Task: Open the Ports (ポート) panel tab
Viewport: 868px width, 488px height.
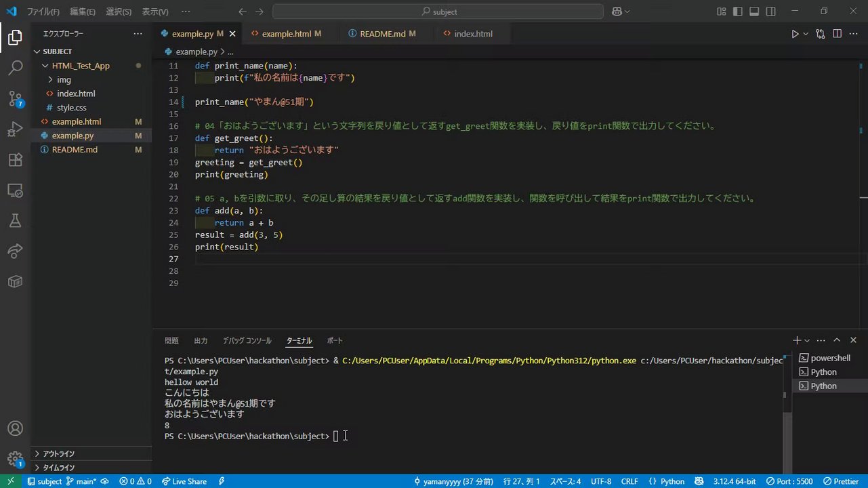Action: 335,340
